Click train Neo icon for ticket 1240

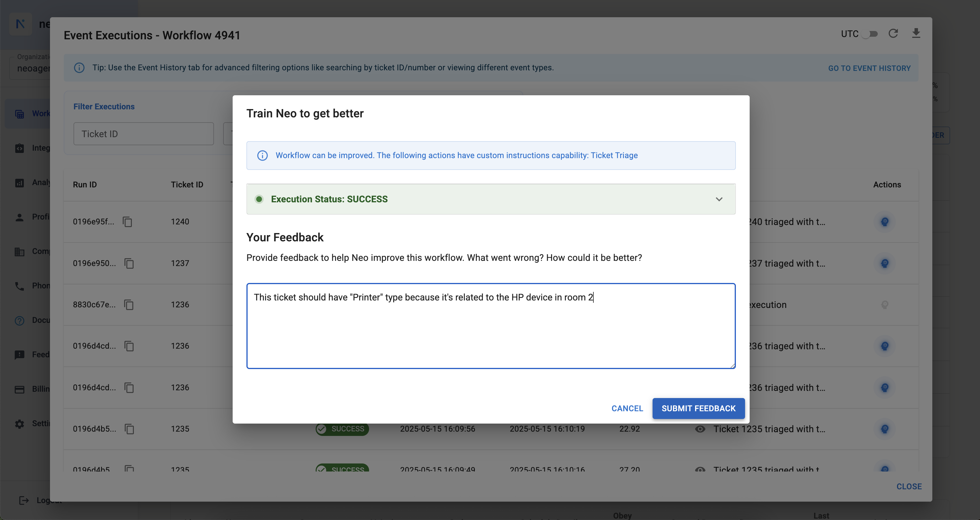pyautogui.click(x=885, y=222)
